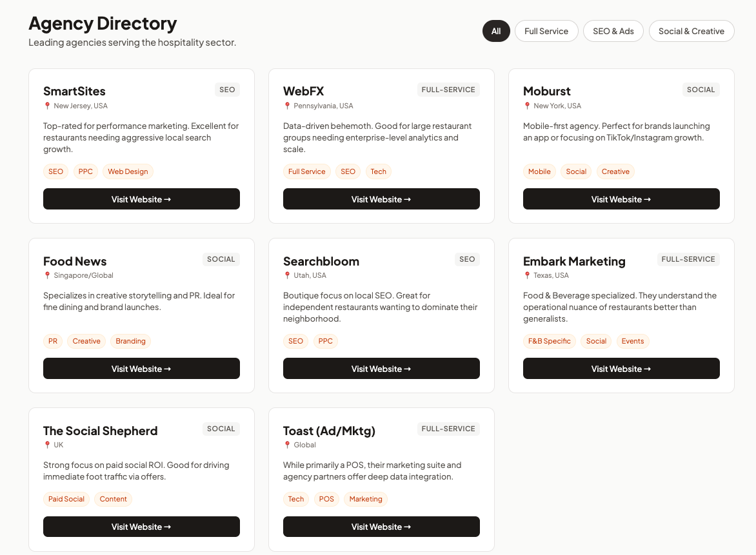Visit Website for SmartSites

coord(141,199)
